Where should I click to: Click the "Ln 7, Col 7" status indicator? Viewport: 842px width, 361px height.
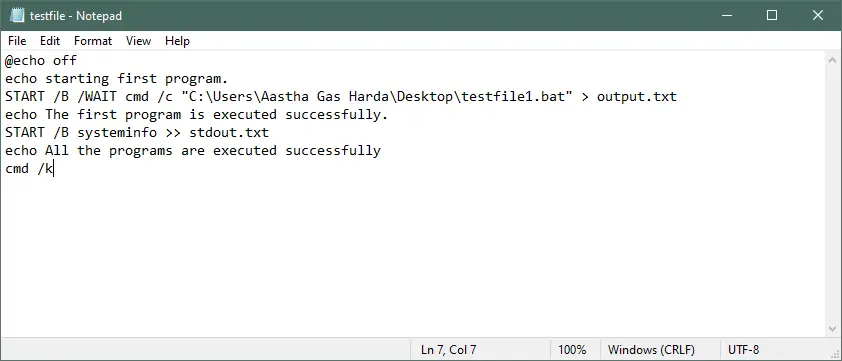click(x=448, y=350)
